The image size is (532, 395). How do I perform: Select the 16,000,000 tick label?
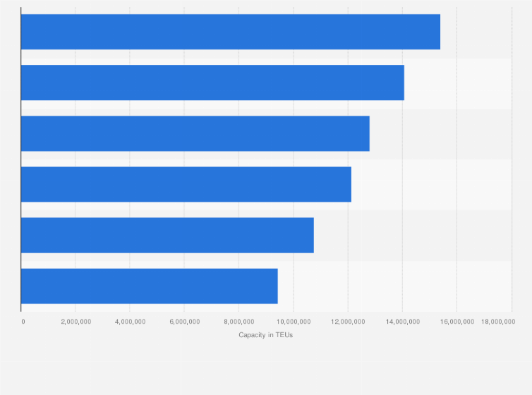[457, 322]
